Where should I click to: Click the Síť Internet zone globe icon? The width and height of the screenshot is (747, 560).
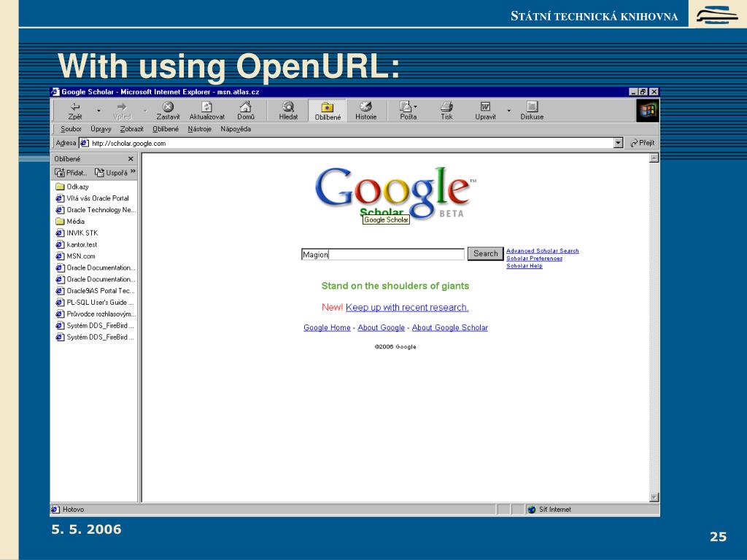coord(532,510)
